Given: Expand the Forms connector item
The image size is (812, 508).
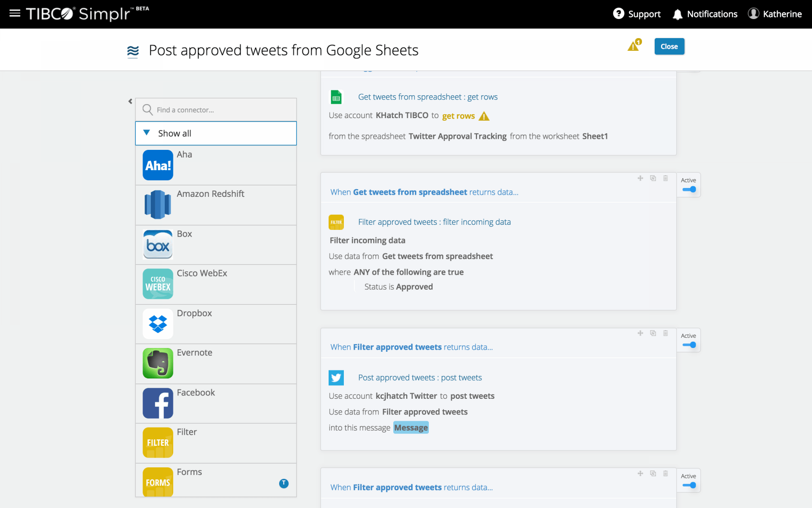Looking at the screenshot, I should click(x=283, y=483).
